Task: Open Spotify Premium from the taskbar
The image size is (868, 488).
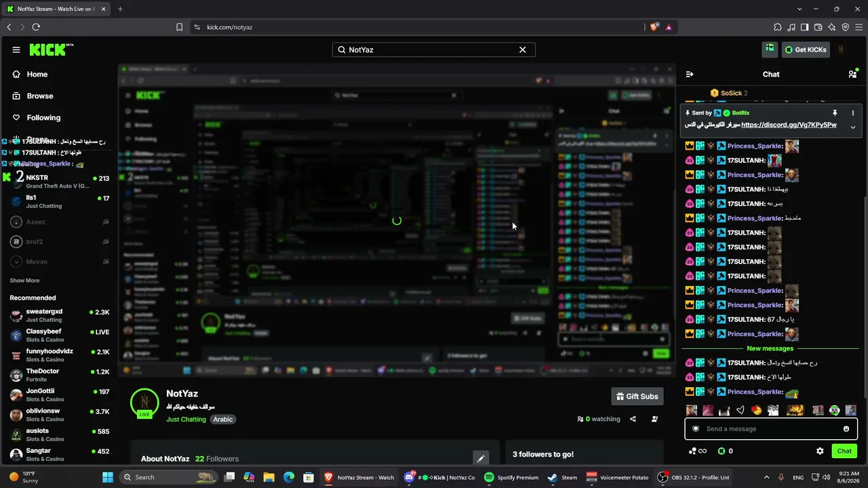Action: pyautogui.click(x=511, y=477)
